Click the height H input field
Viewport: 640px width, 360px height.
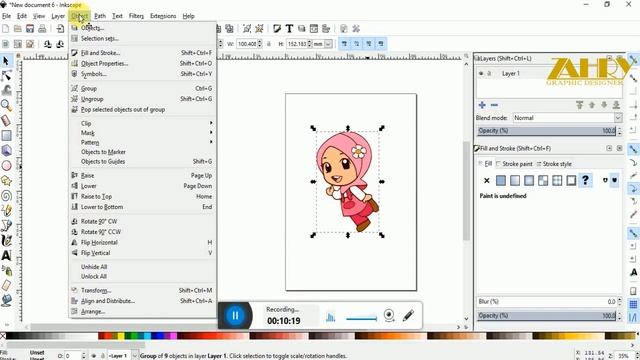click(296, 44)
